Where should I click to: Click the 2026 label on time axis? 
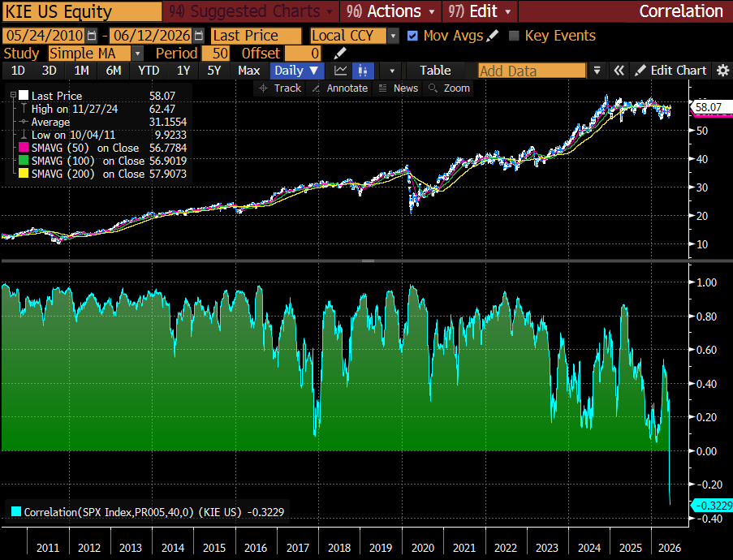point(670,548)
